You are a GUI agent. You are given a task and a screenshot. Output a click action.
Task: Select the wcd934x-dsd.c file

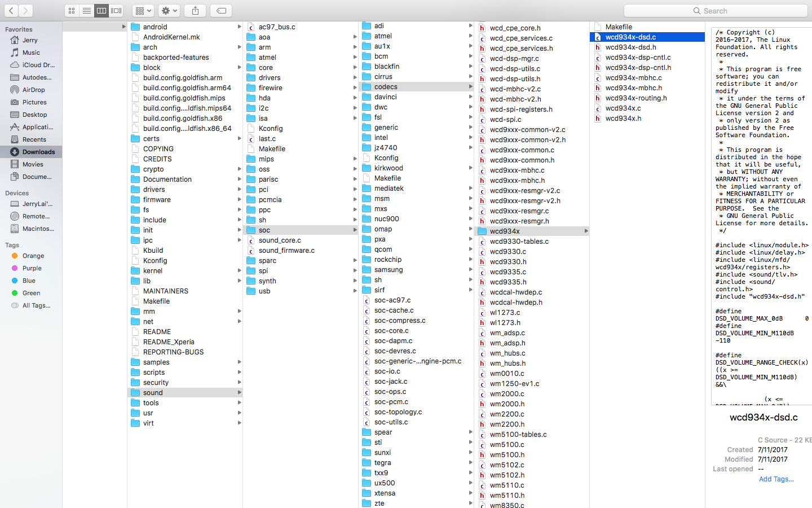point(647,37)
